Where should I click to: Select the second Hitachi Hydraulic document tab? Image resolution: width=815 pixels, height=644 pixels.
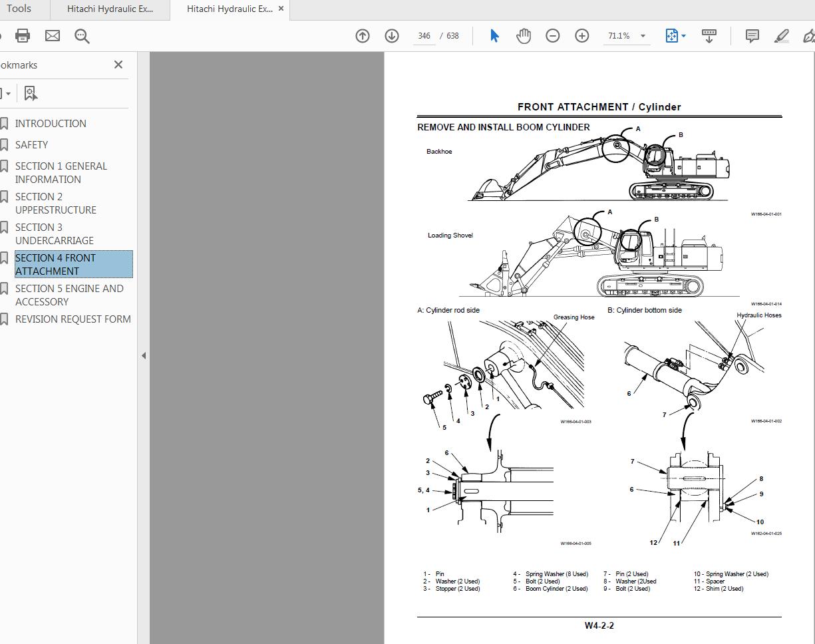pos(230,9)
